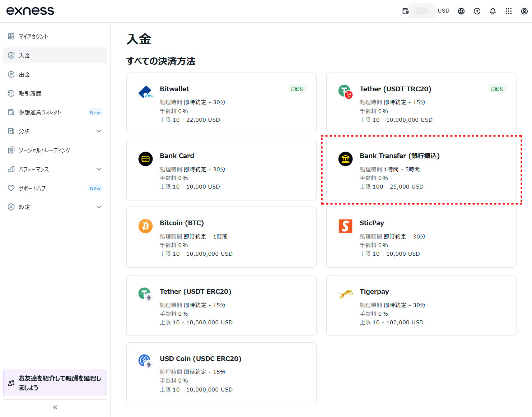The width and height of the screenshot is (532, 417).
Task: Open マイアカウント in the sidebar
Action: 55,36
